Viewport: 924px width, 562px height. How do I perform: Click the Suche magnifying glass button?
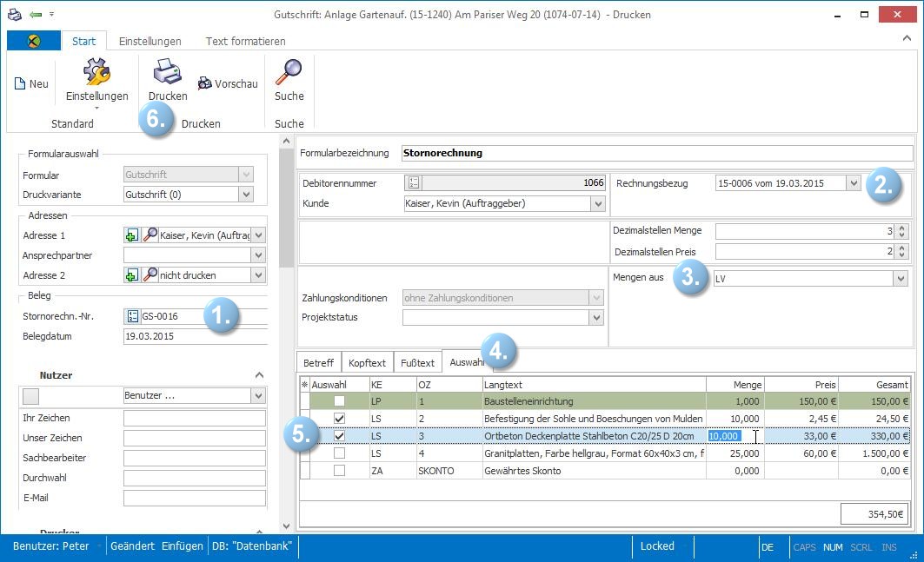[x=289, y=80]
